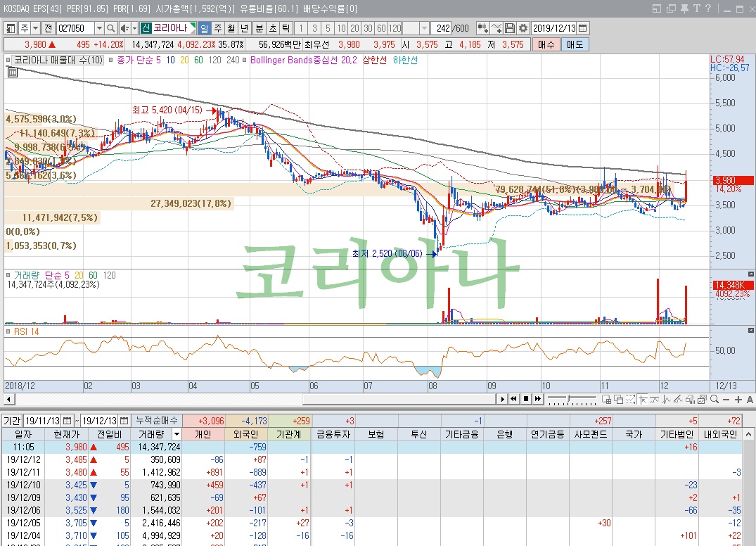Click the 027050 stock code field
The height and width of the screenshot is (546, 756).
[75, 28]
